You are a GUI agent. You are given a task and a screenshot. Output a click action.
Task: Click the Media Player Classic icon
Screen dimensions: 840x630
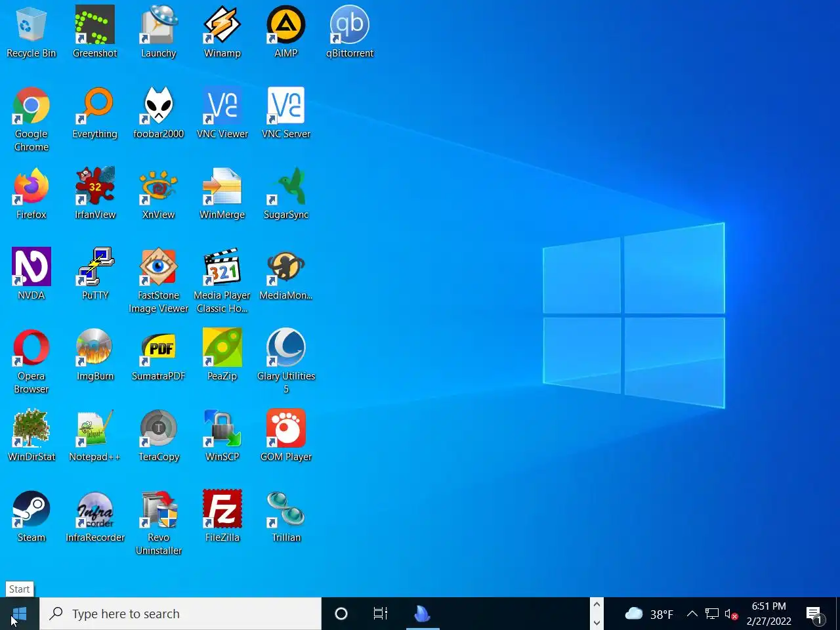(x=222, y=281)
